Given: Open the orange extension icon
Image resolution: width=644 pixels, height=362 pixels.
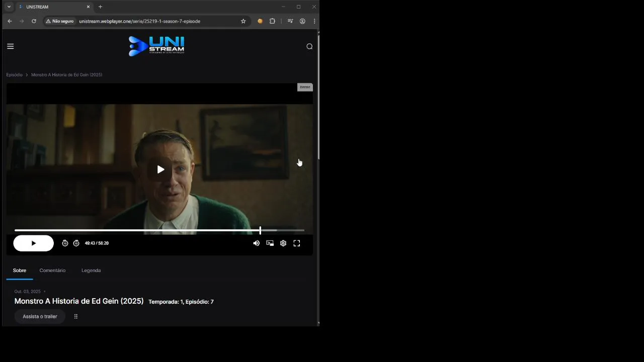Looking at the screenshot, I should point(260,21).
